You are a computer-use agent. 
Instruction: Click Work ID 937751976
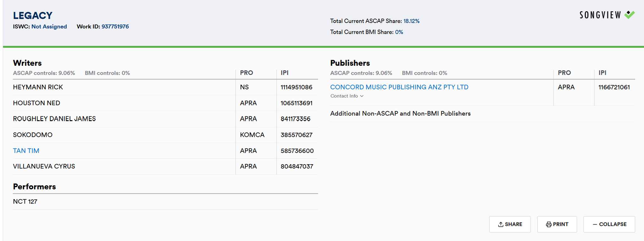[x=115, y=26]
